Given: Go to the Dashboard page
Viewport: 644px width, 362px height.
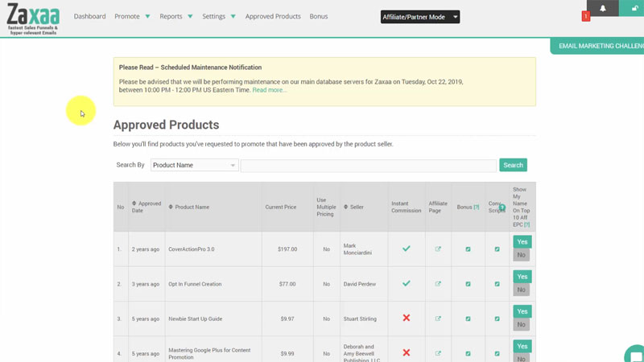Looking at the screenshot, I should [89, 16].
